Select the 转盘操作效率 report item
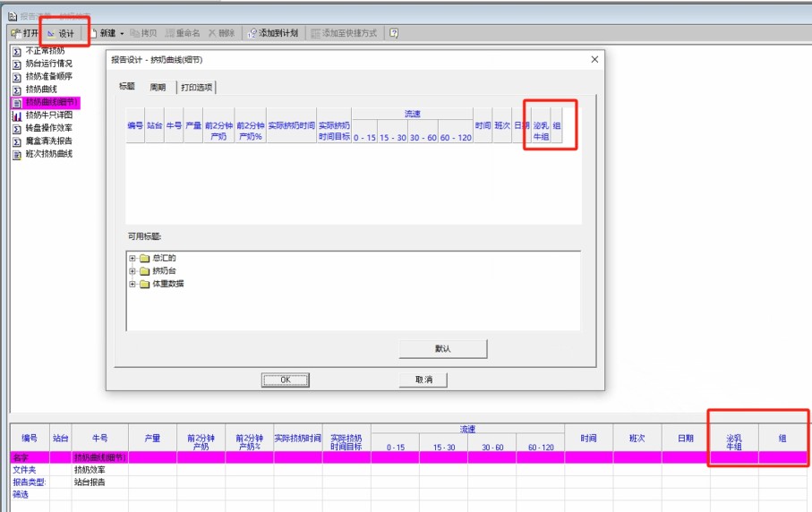812x512 pixels. click(48, 128)
